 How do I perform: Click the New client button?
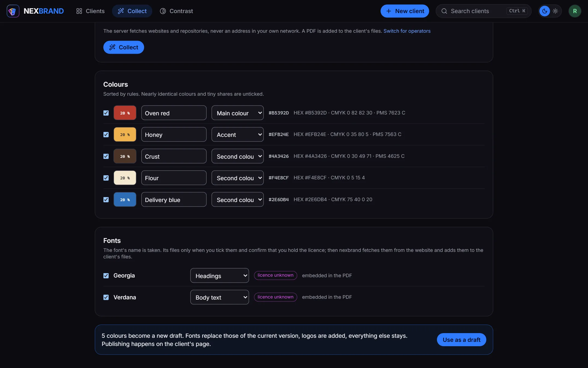tap(405, 11)
